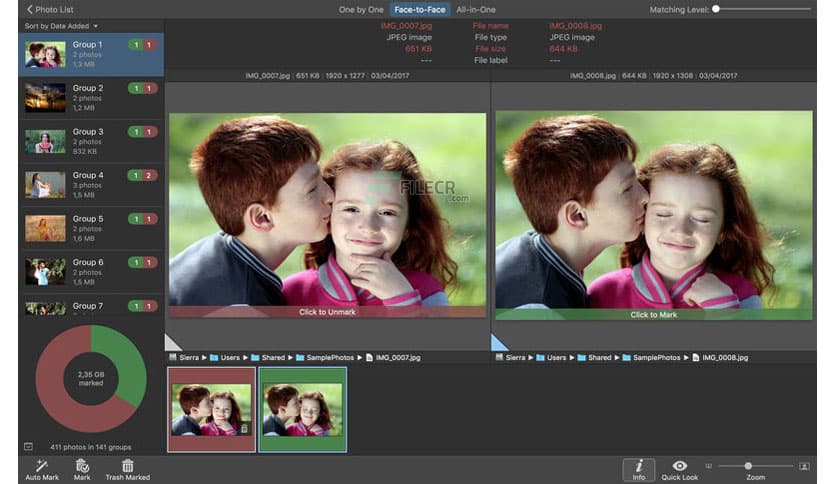Screen dimensions: 836x484
Task: Select Group 7 in the list
Action: (91, 306)
